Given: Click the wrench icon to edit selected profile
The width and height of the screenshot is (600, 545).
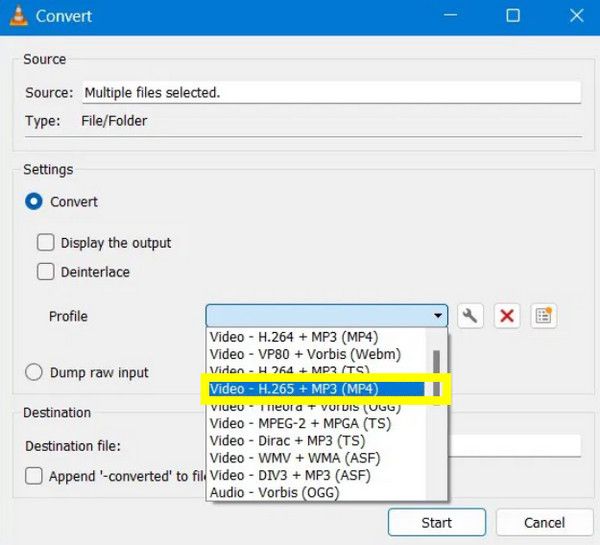Looking at the screenshot, I should 470,316.
